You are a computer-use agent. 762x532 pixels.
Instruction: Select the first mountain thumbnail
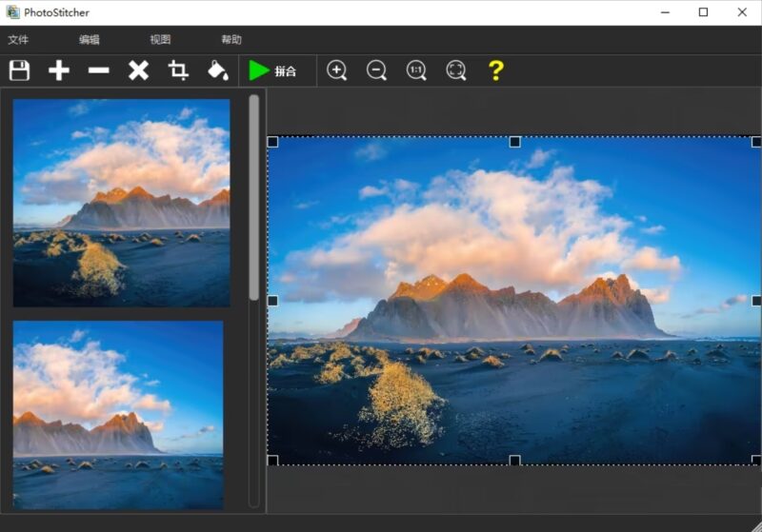122,203
